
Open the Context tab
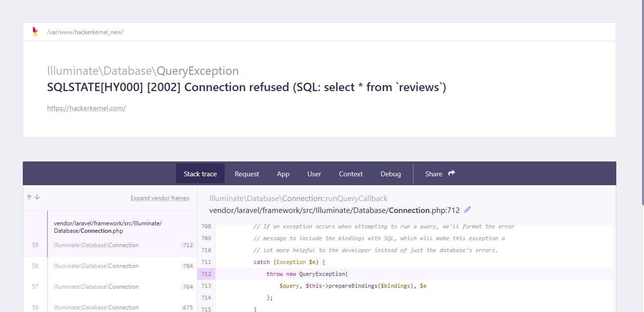tap(351, 174)
